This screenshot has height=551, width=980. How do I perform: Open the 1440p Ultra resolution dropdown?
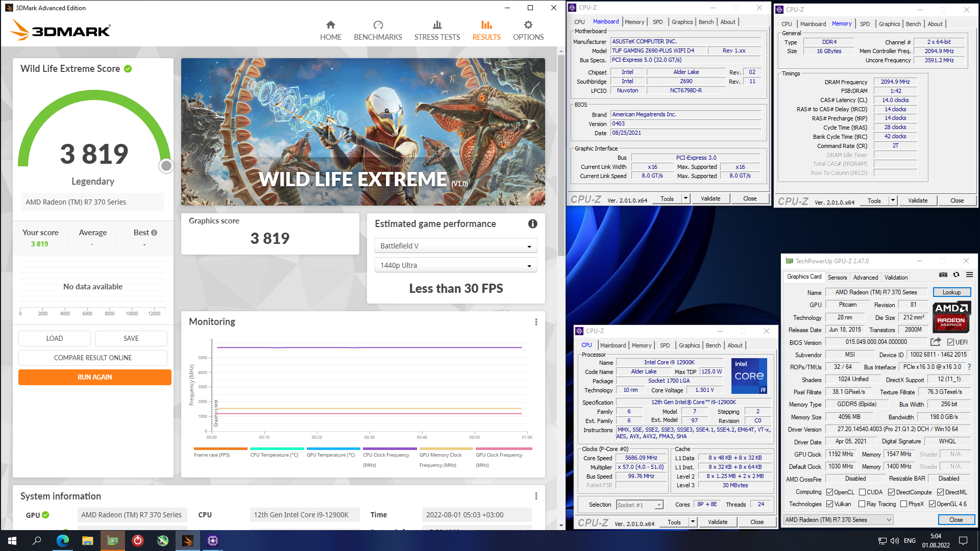coord(456,265)
